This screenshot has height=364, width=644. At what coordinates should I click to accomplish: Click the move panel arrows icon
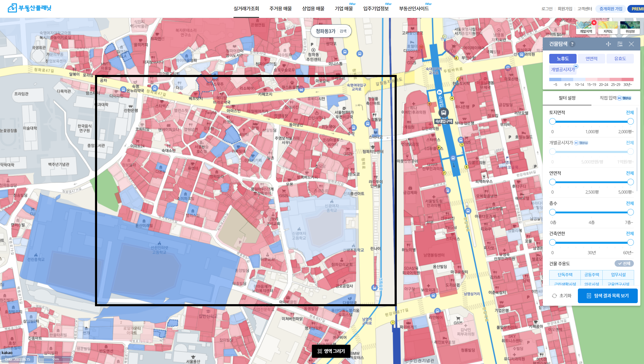click(608, 44)
